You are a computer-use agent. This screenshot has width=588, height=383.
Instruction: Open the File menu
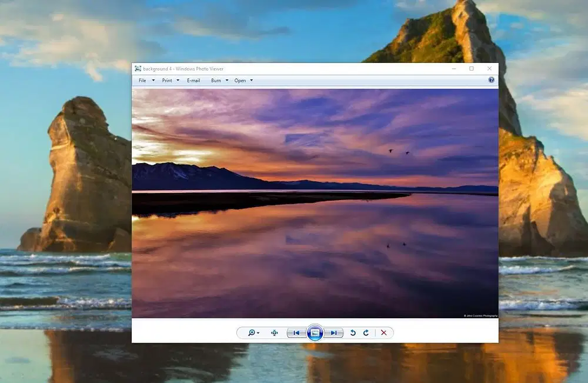click(142, 80)
